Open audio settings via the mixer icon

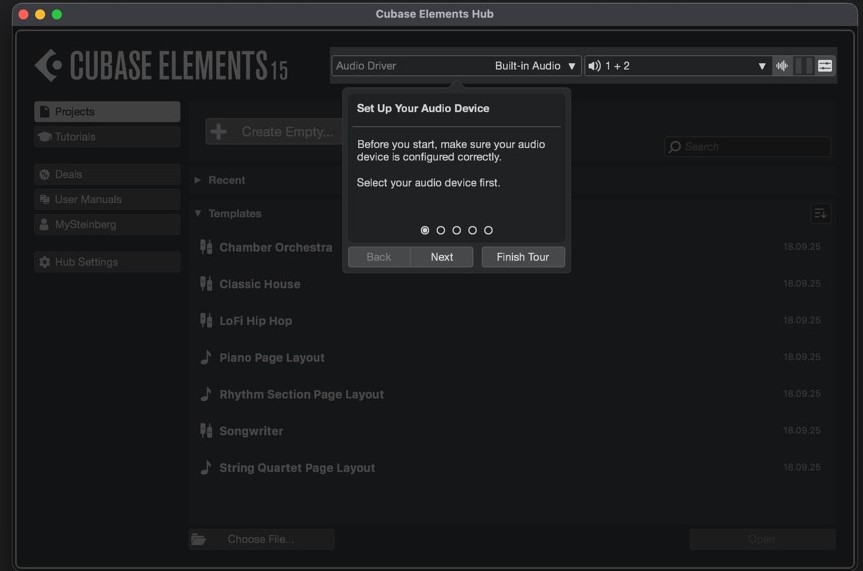click(825, 66)
